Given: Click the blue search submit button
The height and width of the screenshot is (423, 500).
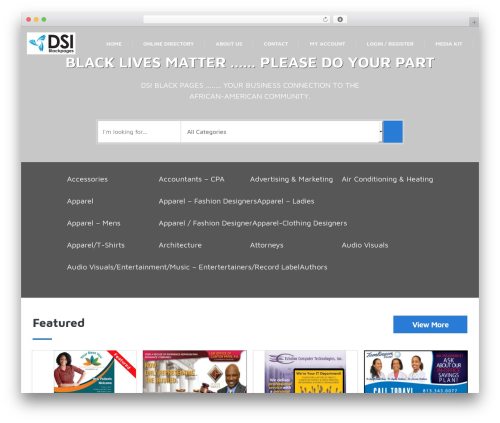Looking at the screenshot, I should (x=393, y=132).
